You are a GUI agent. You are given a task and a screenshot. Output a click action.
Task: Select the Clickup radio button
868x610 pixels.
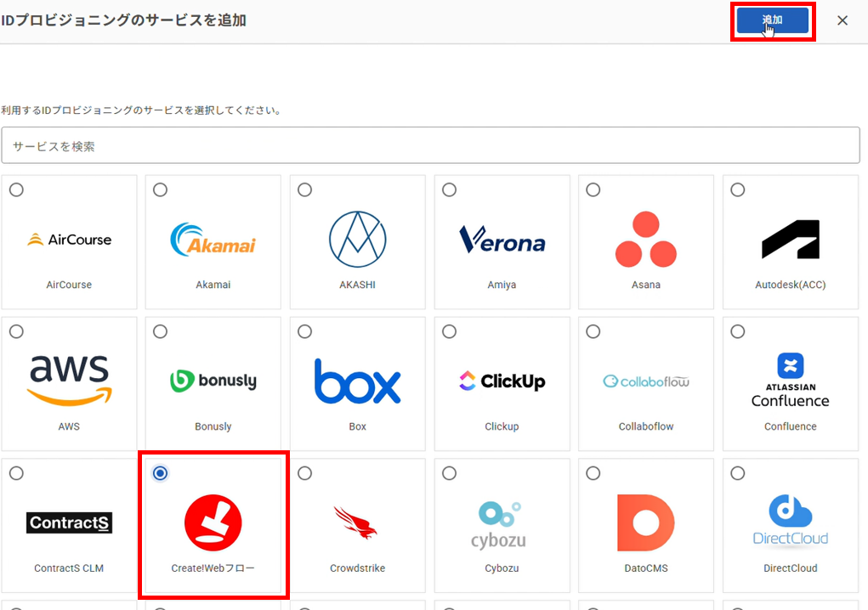(x=449, y=331)
